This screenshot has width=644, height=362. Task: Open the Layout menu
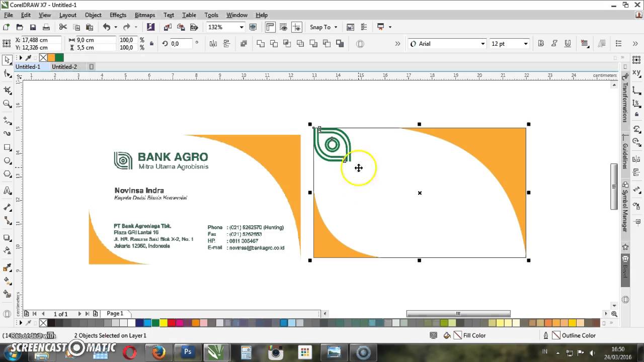(67, 15)
